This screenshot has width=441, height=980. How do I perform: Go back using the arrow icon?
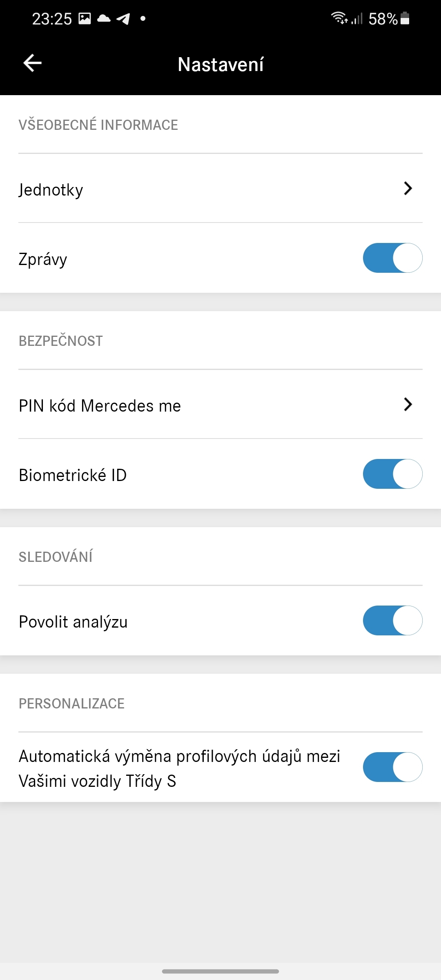click(33, 63)
